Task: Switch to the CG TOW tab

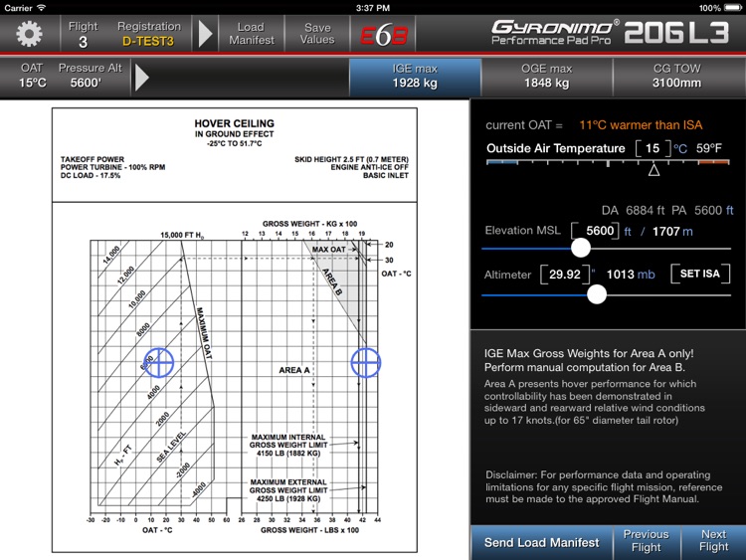Action: 677,77
